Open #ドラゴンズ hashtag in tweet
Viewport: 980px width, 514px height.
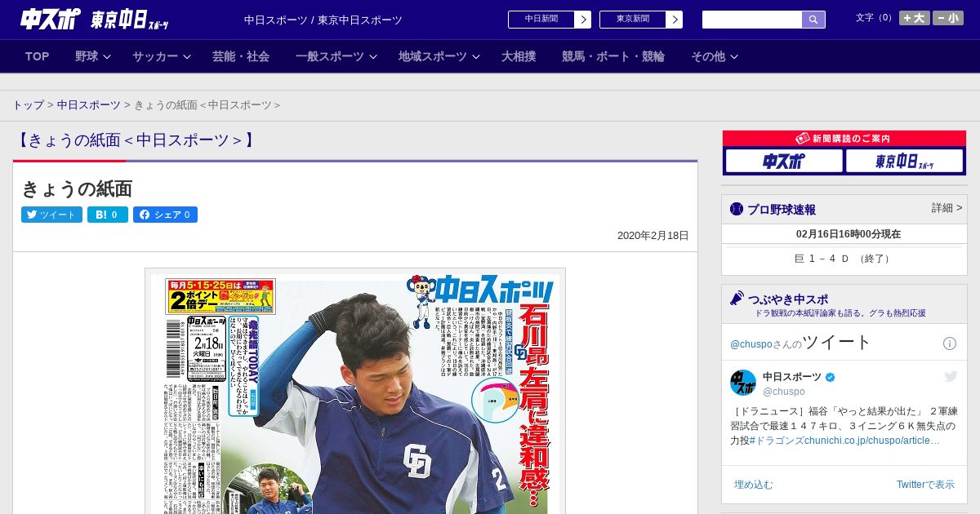pyautogui.click(x=776, y=441)
